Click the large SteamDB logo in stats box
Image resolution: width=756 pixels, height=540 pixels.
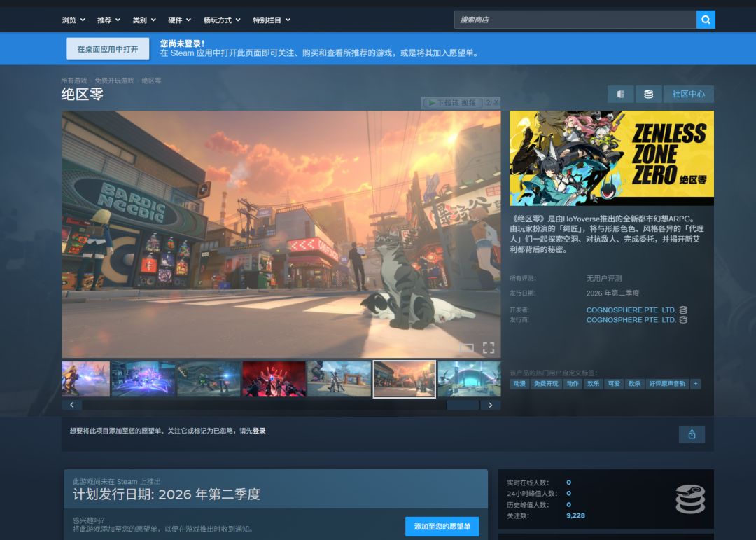coord(690,499)
